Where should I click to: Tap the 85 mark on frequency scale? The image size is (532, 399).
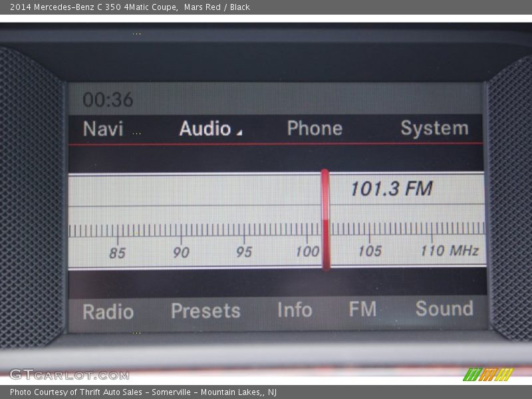[x=118, y=253]
